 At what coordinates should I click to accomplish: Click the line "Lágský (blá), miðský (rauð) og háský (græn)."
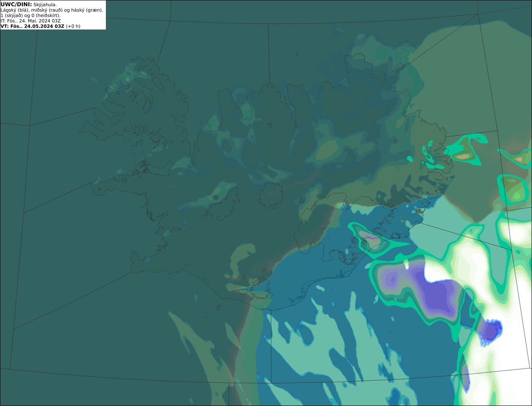[x=52, y=10]
